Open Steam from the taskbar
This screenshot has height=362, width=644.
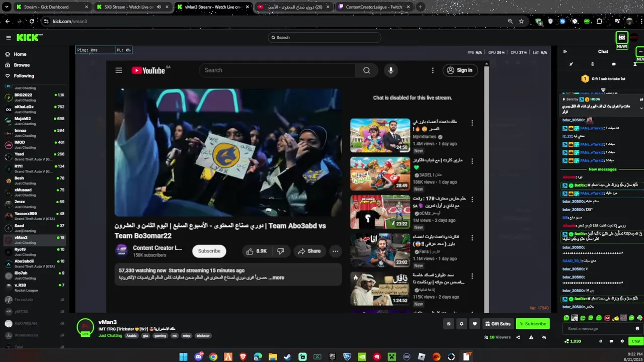click(288, 357)
